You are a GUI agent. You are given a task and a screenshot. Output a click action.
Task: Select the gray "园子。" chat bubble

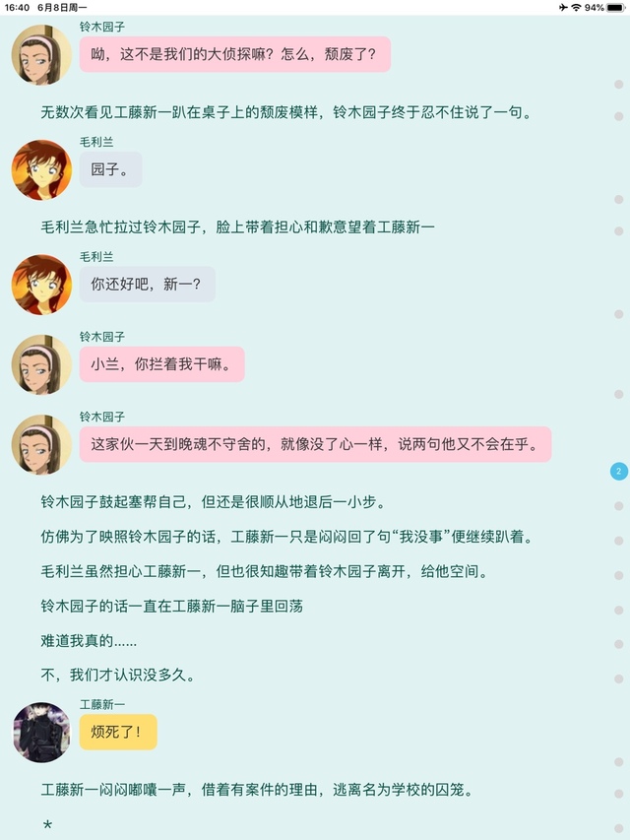coord(111,169)
